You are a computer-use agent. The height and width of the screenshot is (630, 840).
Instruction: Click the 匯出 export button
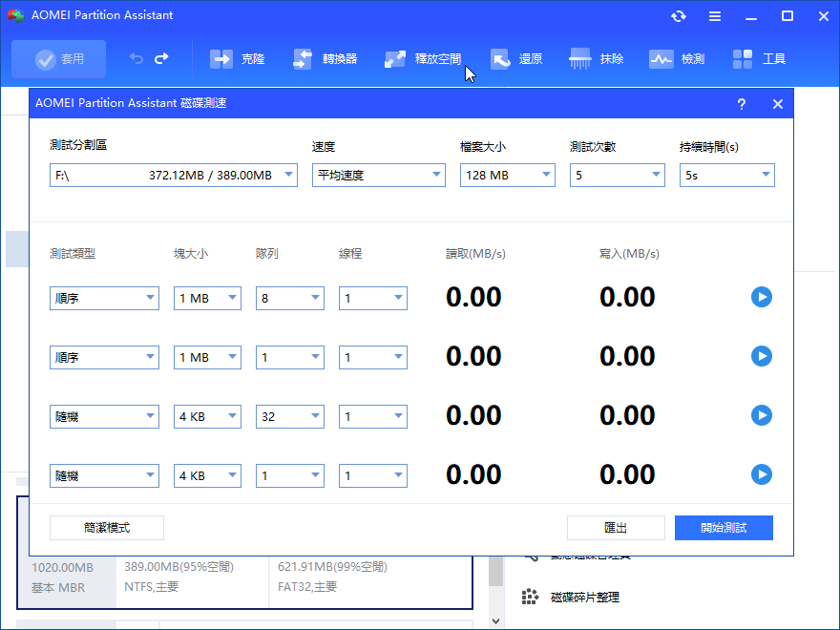(x=616, y=528)
